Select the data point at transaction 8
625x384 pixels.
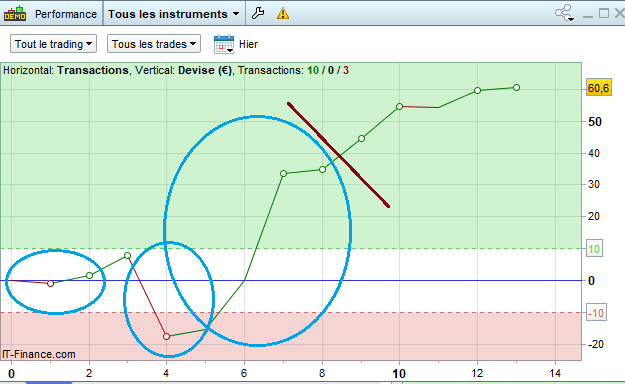point(322,169)
